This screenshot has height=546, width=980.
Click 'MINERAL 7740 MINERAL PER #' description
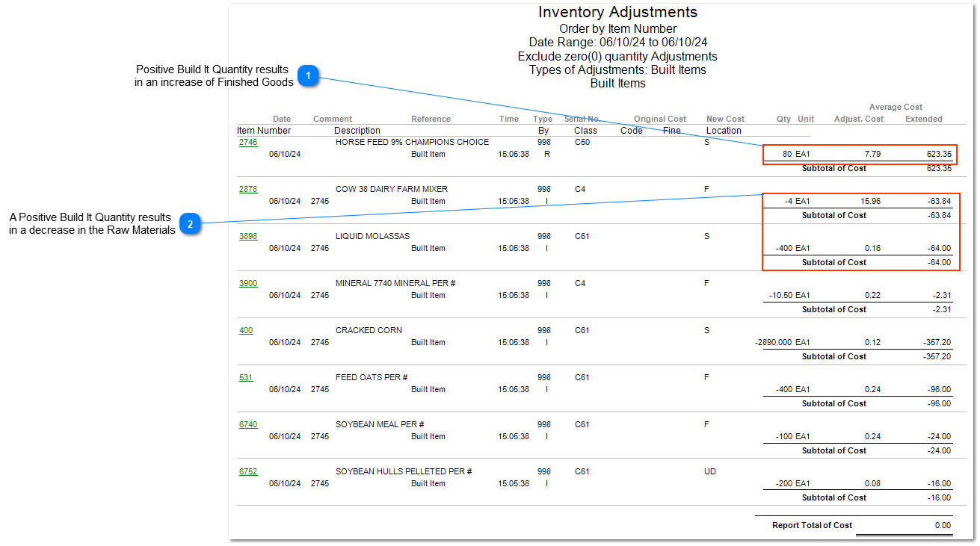click(x=396, y=283)
